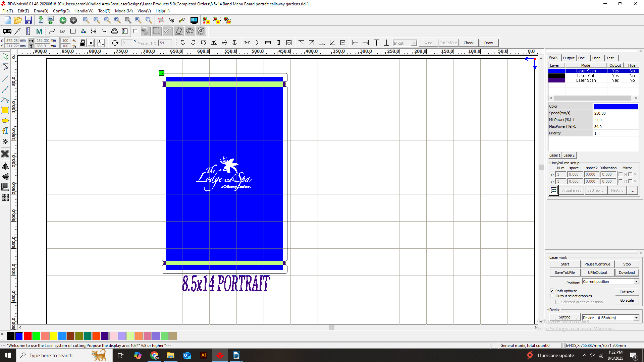Select the Text tool
This screenshot has height=362, width=644.
5,131
